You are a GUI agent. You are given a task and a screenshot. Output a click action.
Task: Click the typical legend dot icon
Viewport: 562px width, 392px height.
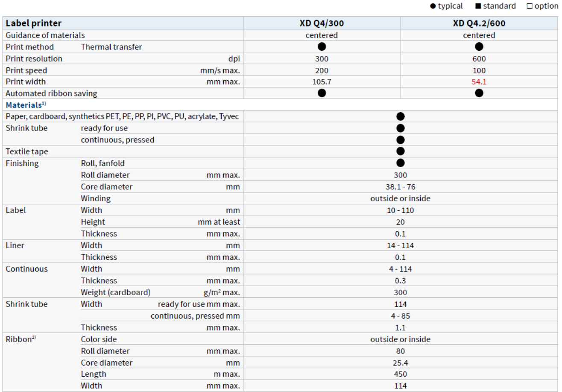point(433,6)
